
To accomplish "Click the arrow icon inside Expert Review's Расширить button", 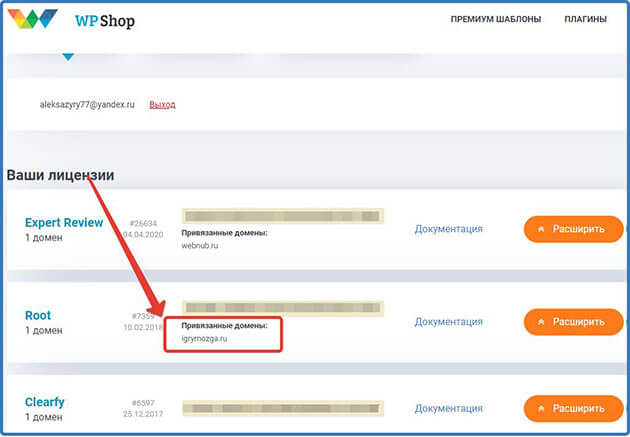I will pyautogui.click(x=541, y=229).
